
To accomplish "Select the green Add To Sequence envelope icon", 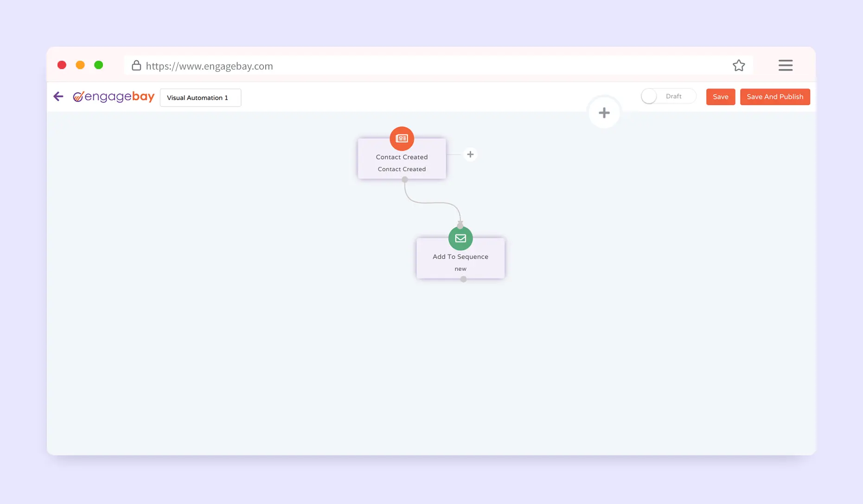I will (460, 238).
